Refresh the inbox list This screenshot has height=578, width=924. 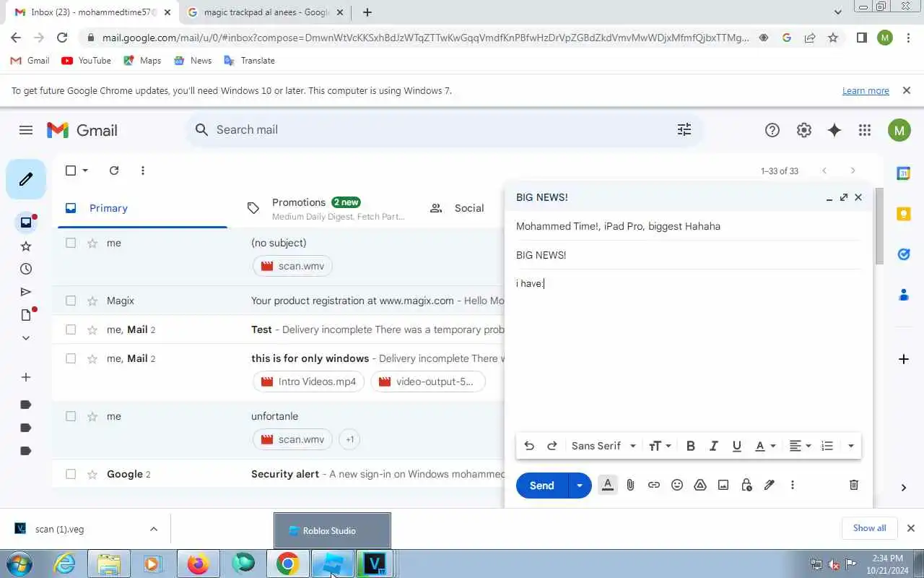(x=114, y=171)
